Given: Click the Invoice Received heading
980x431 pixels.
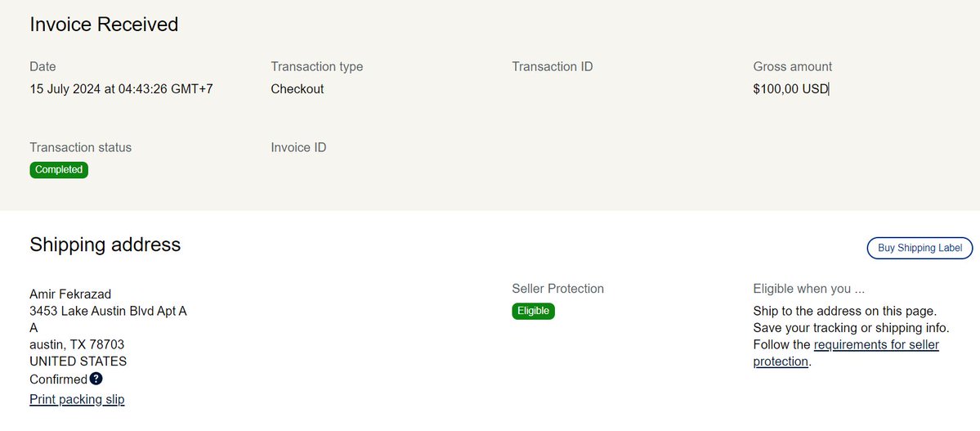Looking at the screenshot, I should pos(104,25).
